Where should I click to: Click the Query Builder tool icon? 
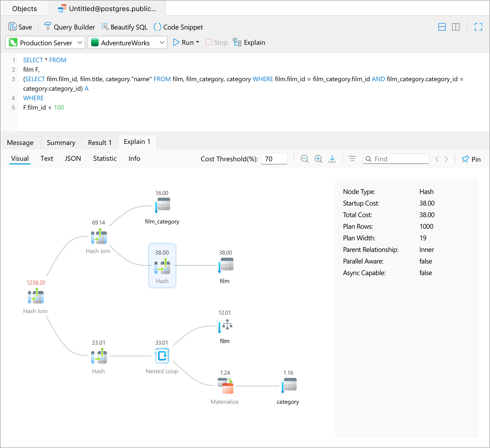(x=48, y=26)
